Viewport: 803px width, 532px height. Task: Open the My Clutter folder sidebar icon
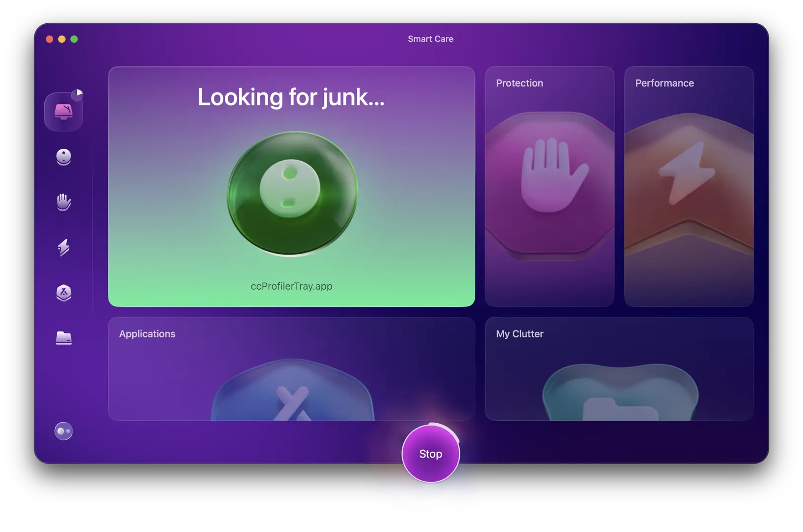pos(64,338)
